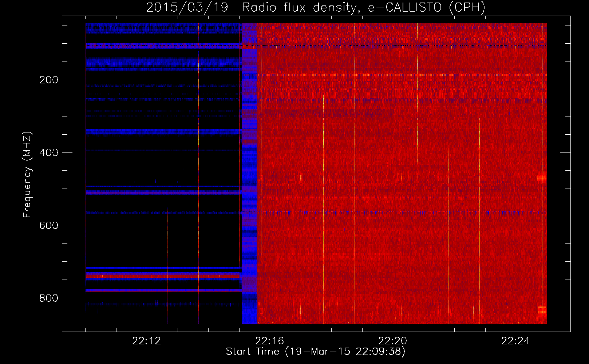Click the '200' frequency tick label
The height and width of the screenshot is (364, 589).
pyautogui.click(x=49, y=80)
